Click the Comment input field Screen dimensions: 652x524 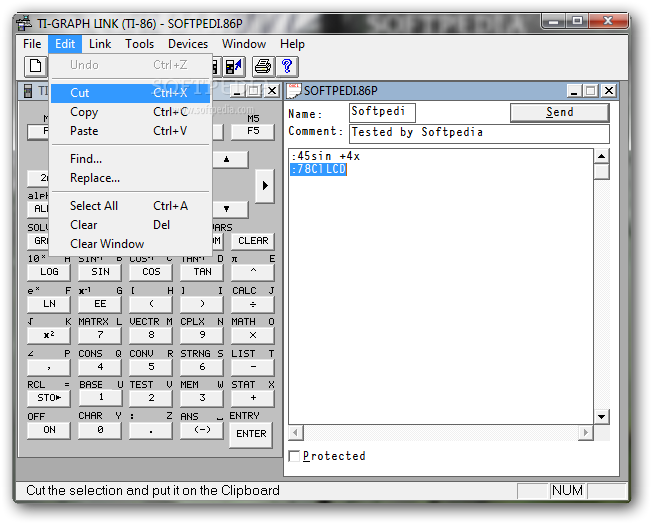click(x=479, y=133)
